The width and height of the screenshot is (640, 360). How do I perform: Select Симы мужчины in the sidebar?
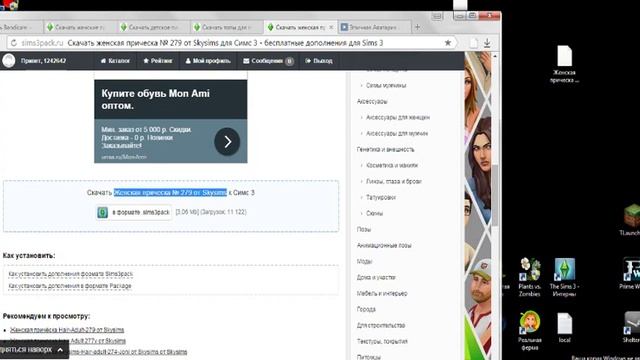click(x=386, y=85)
